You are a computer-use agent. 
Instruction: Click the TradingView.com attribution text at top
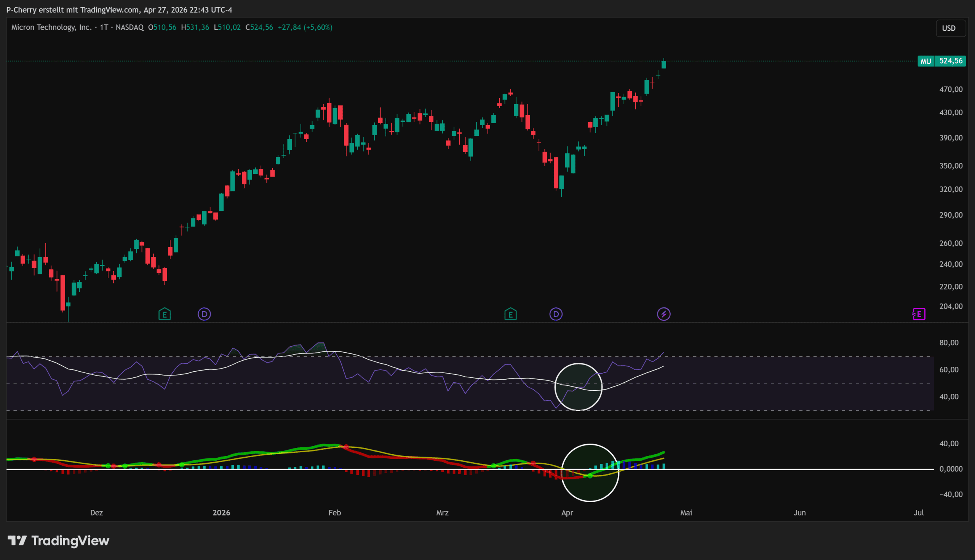pos(109,10)
